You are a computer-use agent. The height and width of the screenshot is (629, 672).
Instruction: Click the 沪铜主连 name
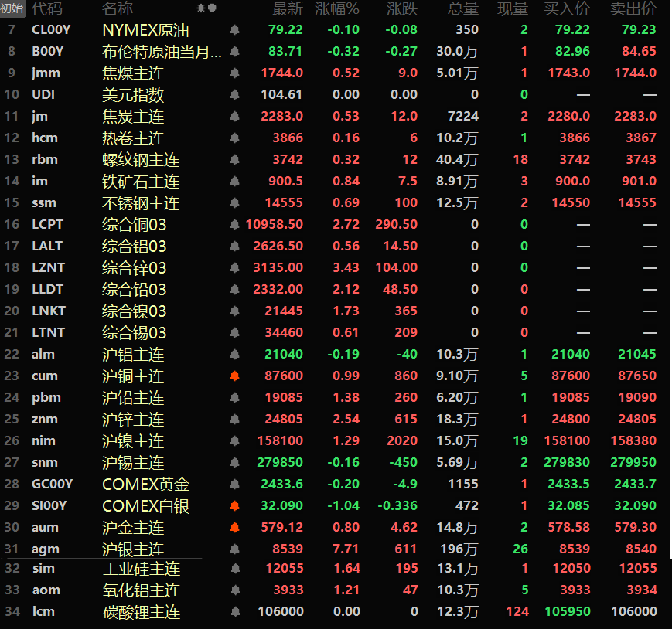133,376
